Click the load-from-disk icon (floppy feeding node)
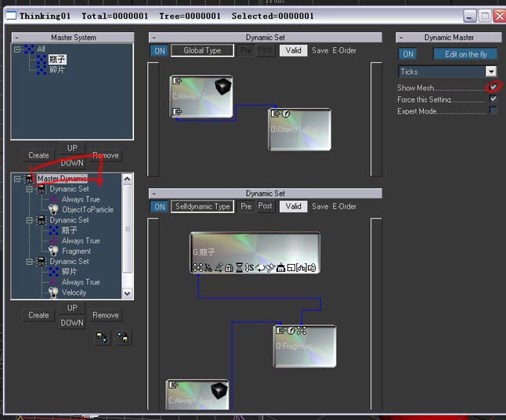This screenshot has height=420, width=506. 103,338
